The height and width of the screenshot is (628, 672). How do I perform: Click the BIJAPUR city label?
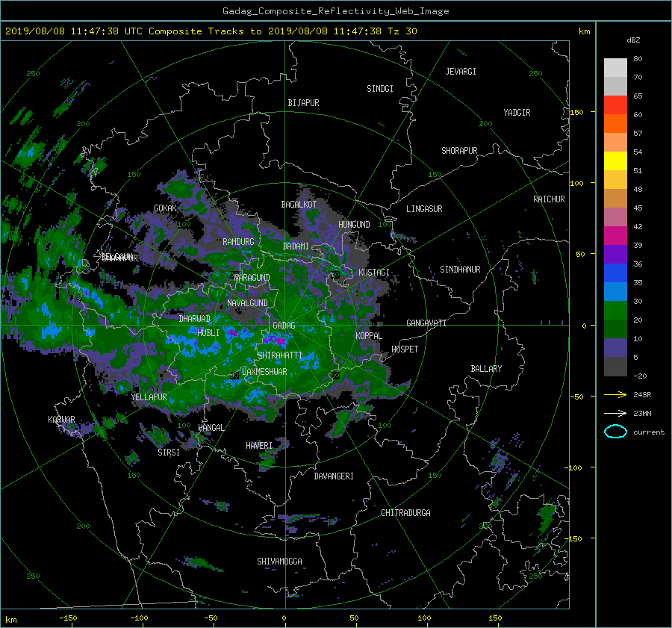click(x=303, y=103)
